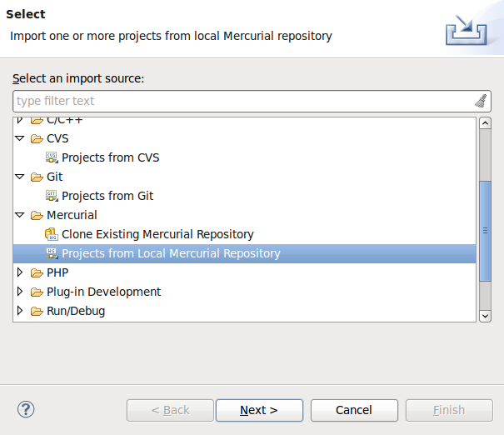The image size is (504, 435).
Task: Collapse the Mercurial category arrow
Action: [21, 215]
